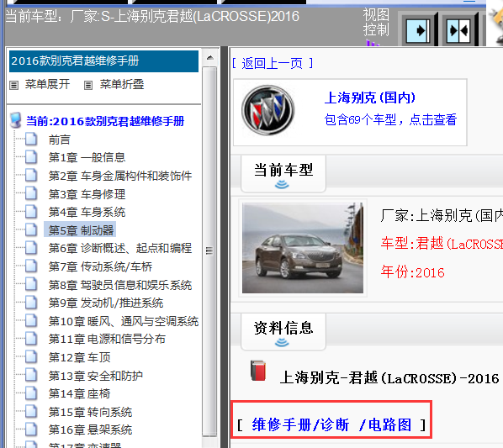
Task: Click the 菜单折叠 list icon
Action: coord(88,85)
